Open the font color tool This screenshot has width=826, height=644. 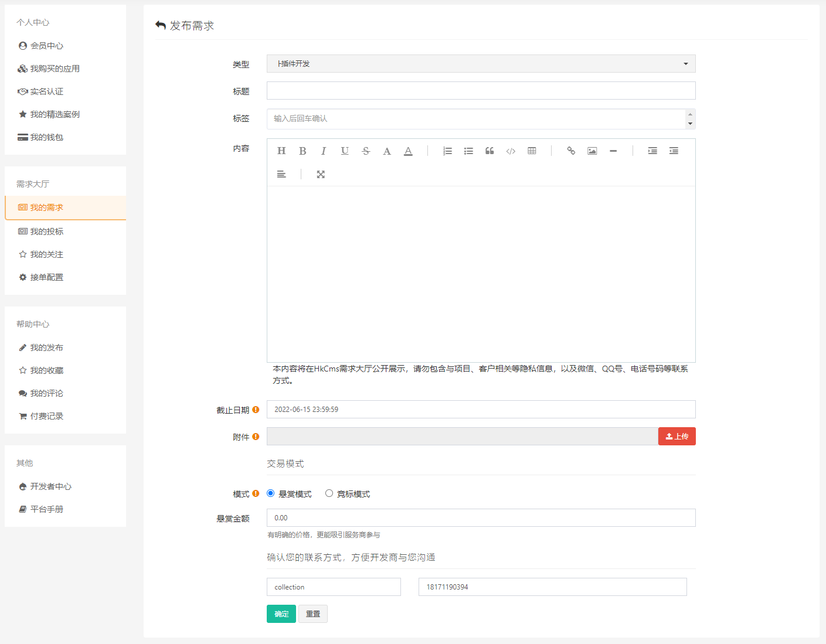click(387, 151)
